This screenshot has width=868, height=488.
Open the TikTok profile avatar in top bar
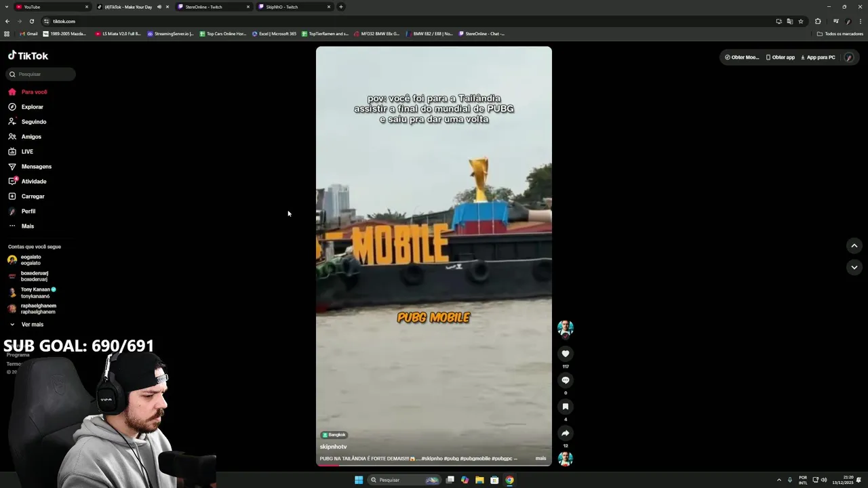848,58
